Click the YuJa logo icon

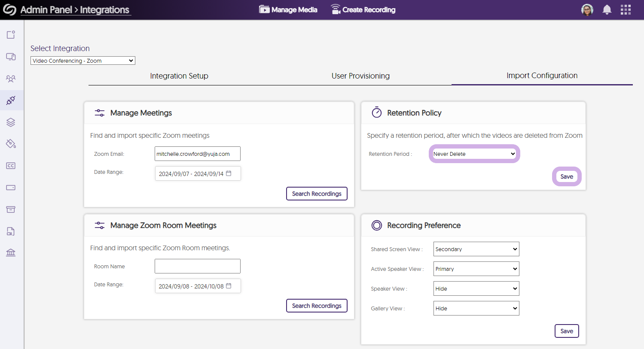pos(9,9)
